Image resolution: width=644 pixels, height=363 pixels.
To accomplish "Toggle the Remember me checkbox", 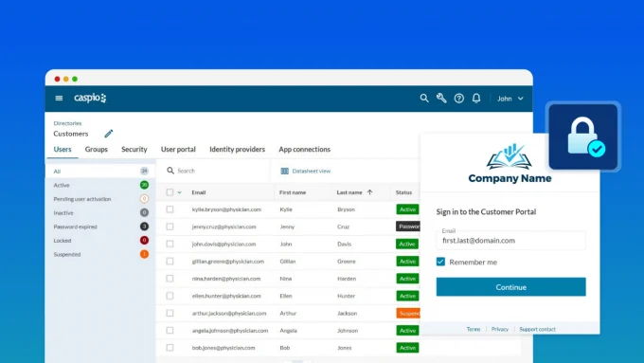I will pyautogui.click(x=440, y=262).
